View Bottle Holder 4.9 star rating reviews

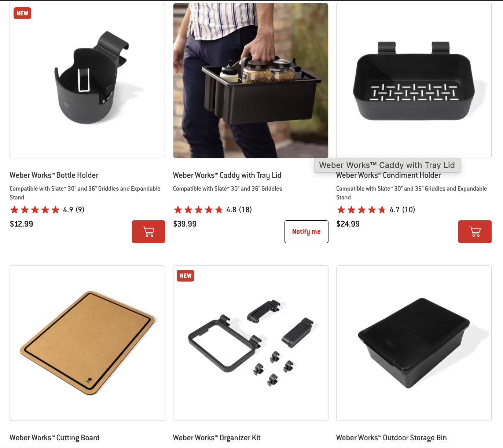(47, 210)
